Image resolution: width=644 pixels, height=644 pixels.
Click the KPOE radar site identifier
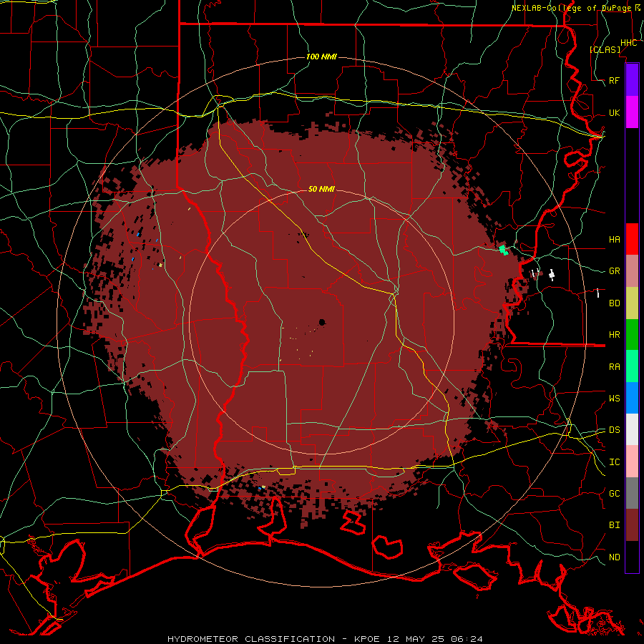[368, 639]
